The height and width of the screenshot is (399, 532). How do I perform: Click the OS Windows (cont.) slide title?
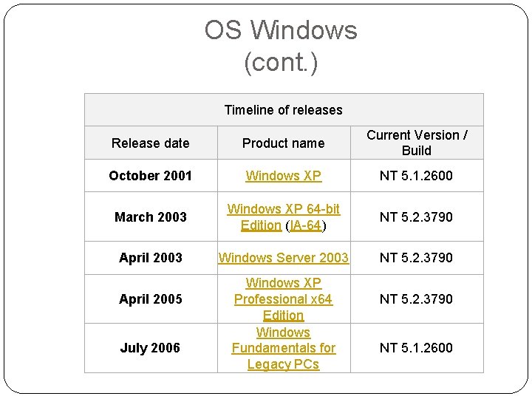(x=281, y=46)
